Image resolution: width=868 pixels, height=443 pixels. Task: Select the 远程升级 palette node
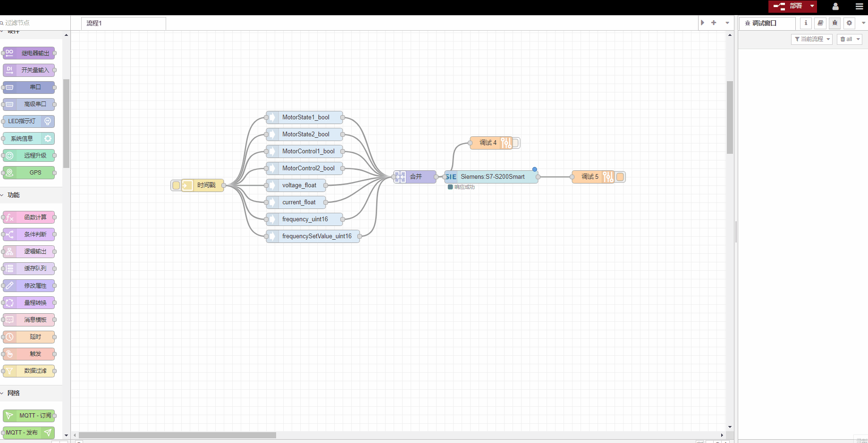(x=29, y=155)
